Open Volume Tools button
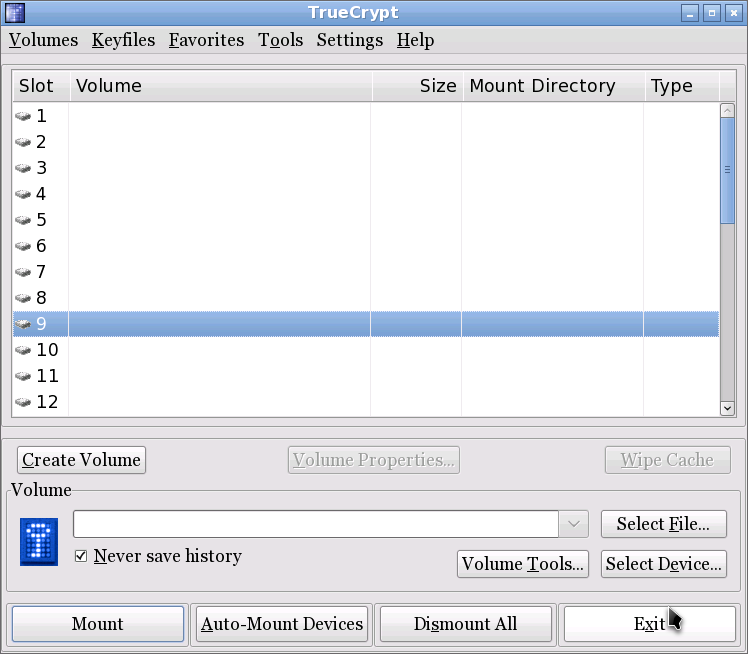Viewport: 748px width, 654px height. (x=523, y=564)
